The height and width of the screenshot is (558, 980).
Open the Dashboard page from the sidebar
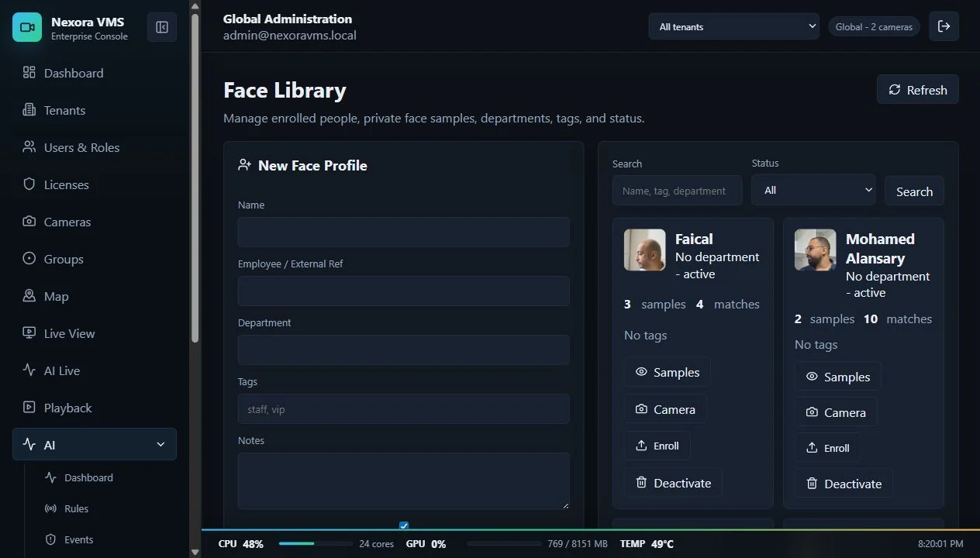point(95,73)
